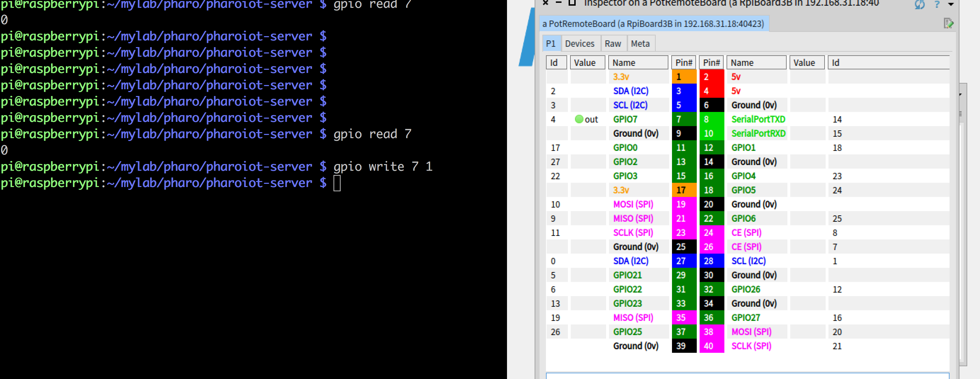The height and width of the screenshot is (379, 980).
Task: Click the orange pin 1 cell
Action: [x=684, y=77]
